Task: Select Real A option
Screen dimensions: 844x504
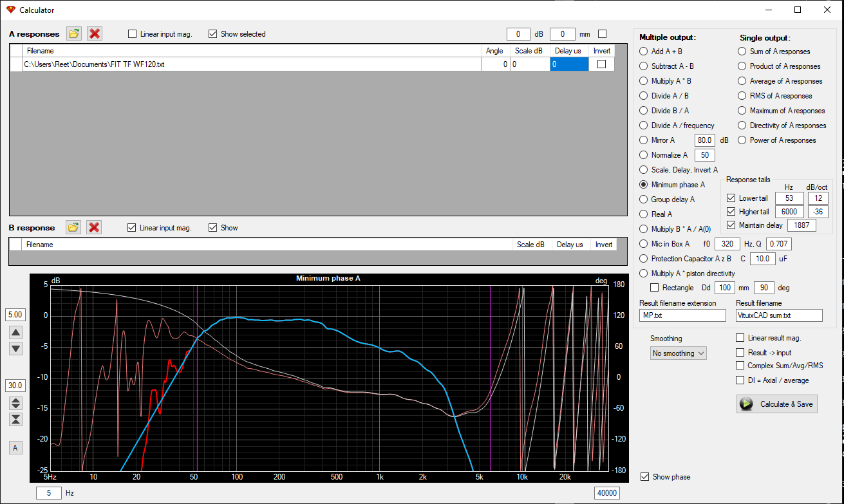Action: tap(644, 214)
